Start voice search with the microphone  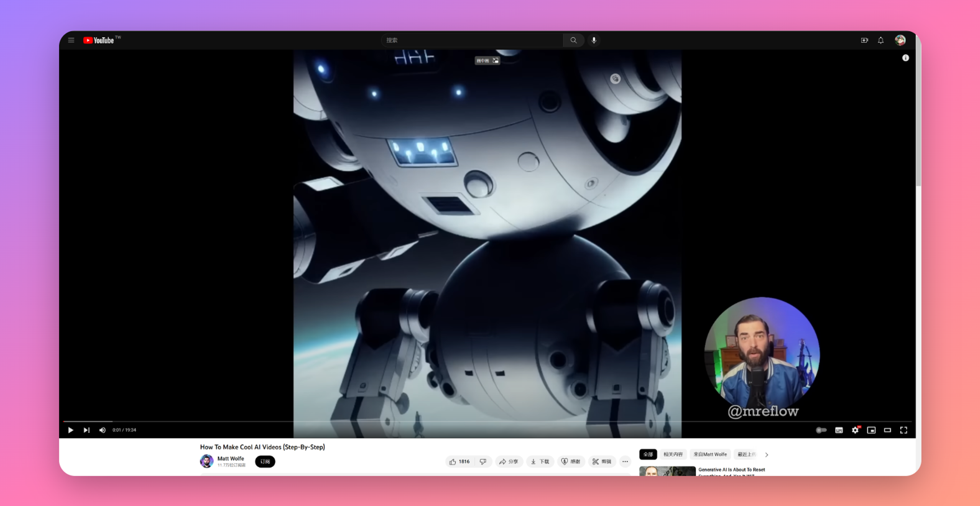tap(594, 40)
